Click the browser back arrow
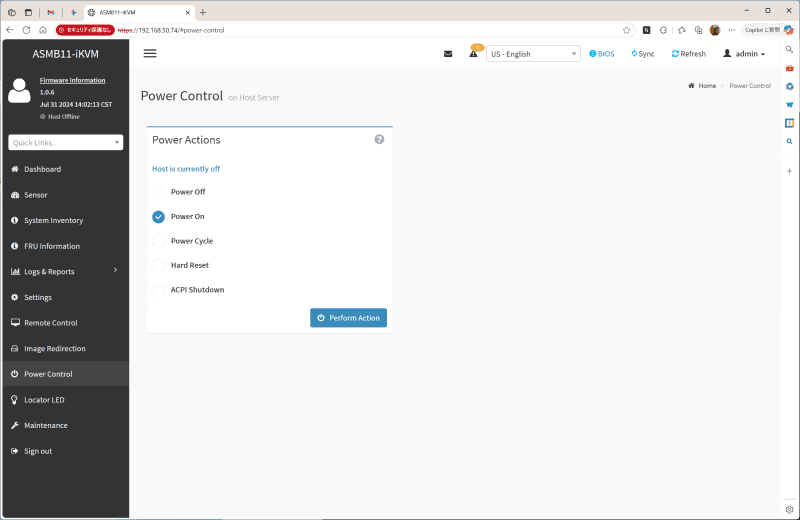Screen dimensions: 800x520 (x=10, y=30)
